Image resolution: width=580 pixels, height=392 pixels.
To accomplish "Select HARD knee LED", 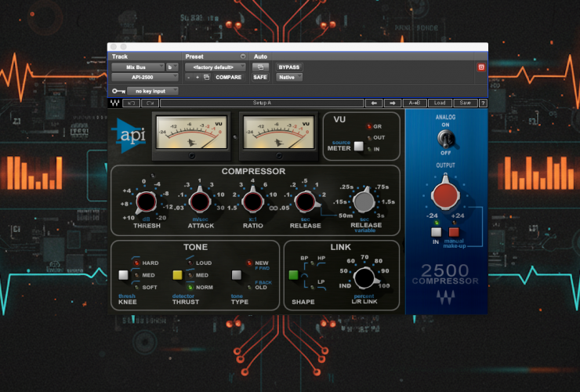I will (x=136, y=263).
